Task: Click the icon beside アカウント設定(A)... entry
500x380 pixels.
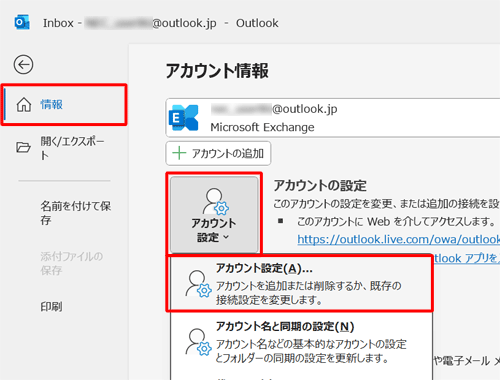Action: tap(198, 284)
